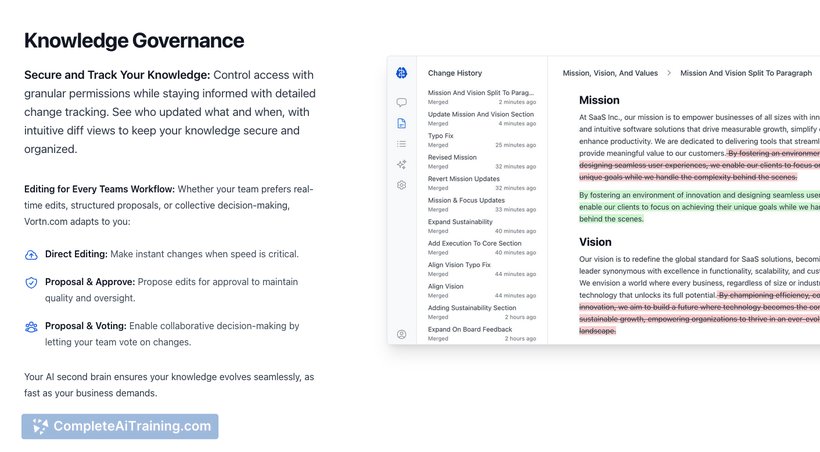This screenshot has width=820, height=452.
Task: Open Mission, Vision, And Values breadcrumb
Action: 610,73
